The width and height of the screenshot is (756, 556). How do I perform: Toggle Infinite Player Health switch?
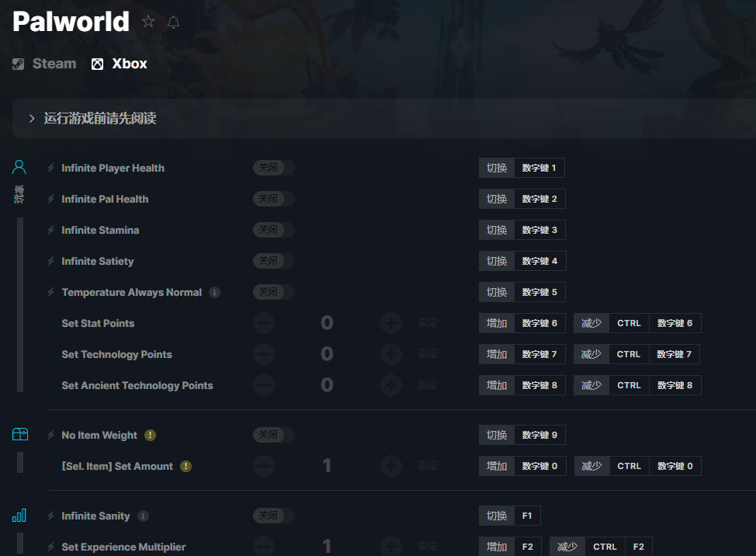tap(274, 168)
